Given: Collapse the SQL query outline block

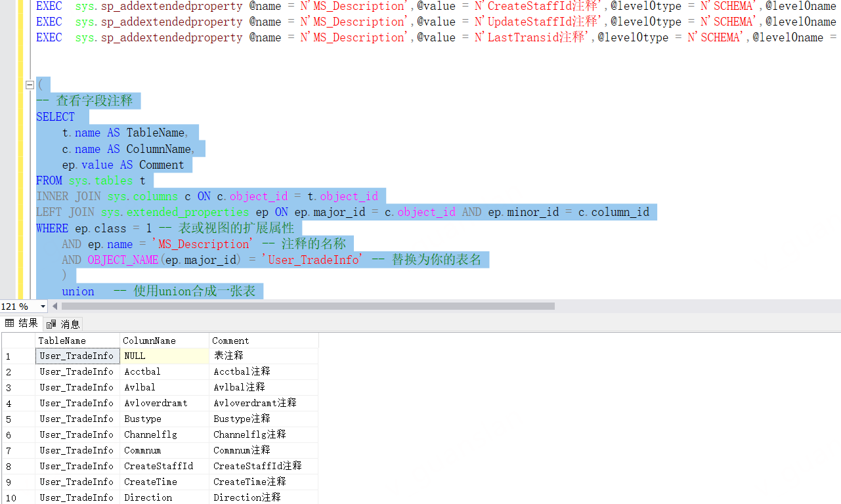Looking at the screenshot, I should click(30, 85).
